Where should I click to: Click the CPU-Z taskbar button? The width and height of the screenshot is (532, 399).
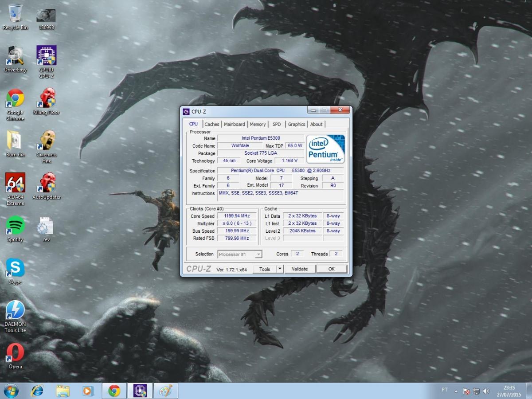140,391
